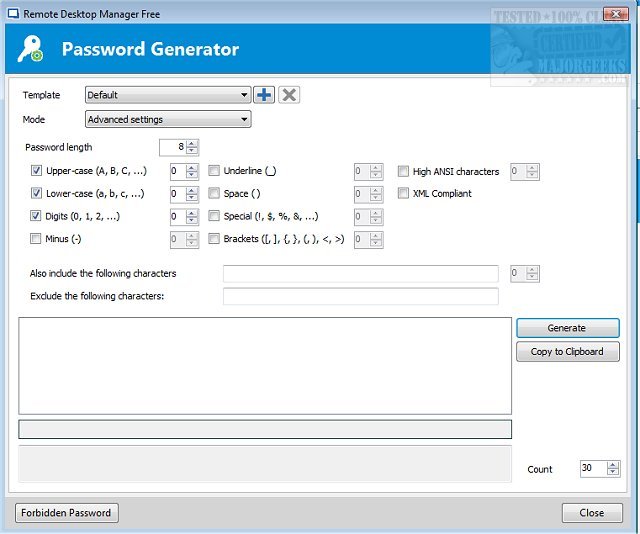Click the Remote Desktop Manager title bar icon
The image size is (640, 534).
click(x=13, y=14)
